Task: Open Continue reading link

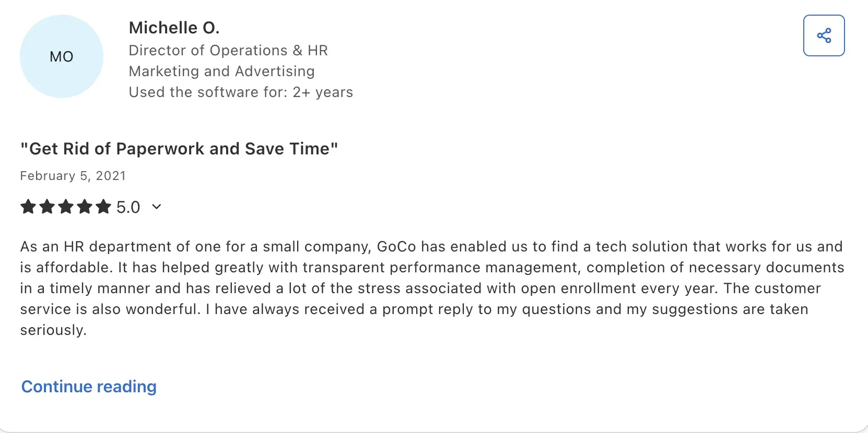Action: click(89, 387)
